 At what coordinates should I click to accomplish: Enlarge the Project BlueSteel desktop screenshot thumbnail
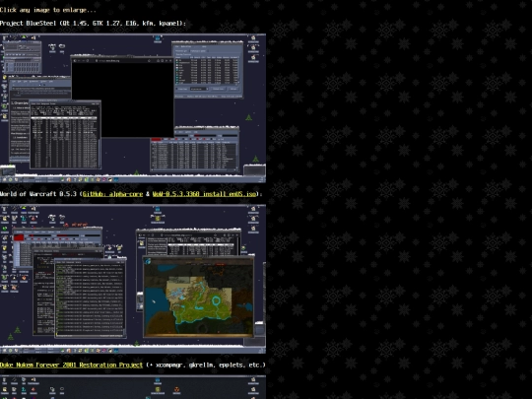tap(133, 108)
